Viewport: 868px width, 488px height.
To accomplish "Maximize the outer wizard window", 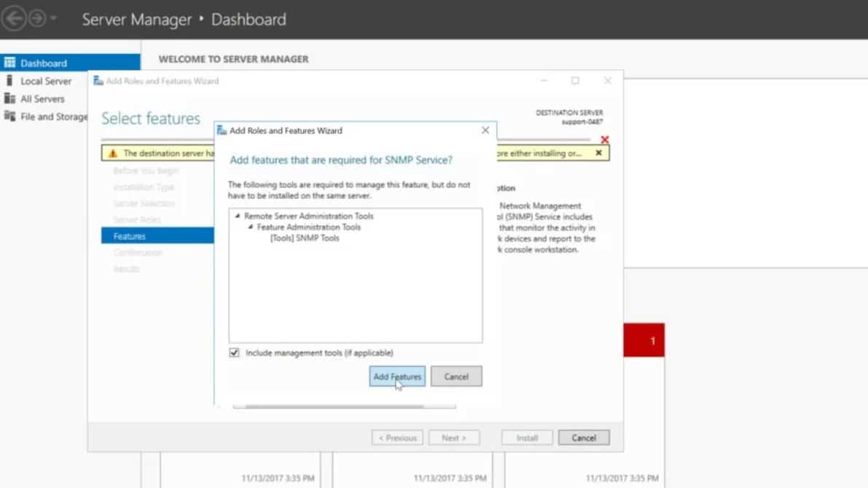I will click(x=575, y=81).
